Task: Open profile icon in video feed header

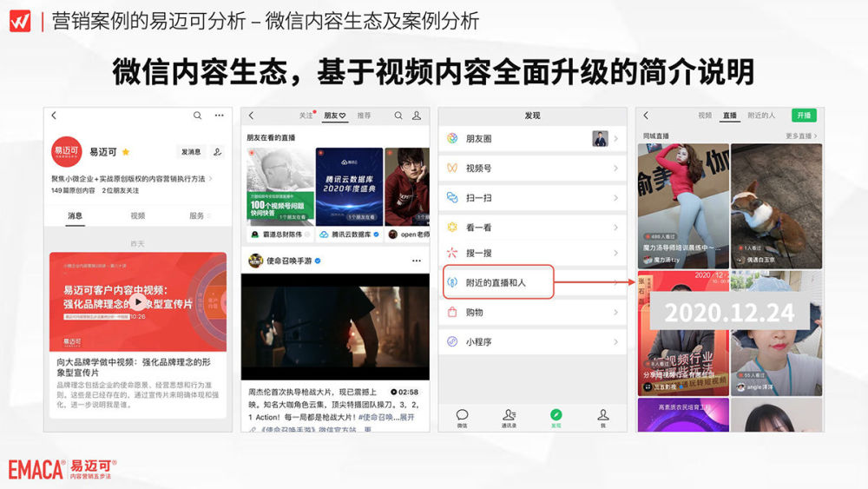Action: [x=417, y=116]
